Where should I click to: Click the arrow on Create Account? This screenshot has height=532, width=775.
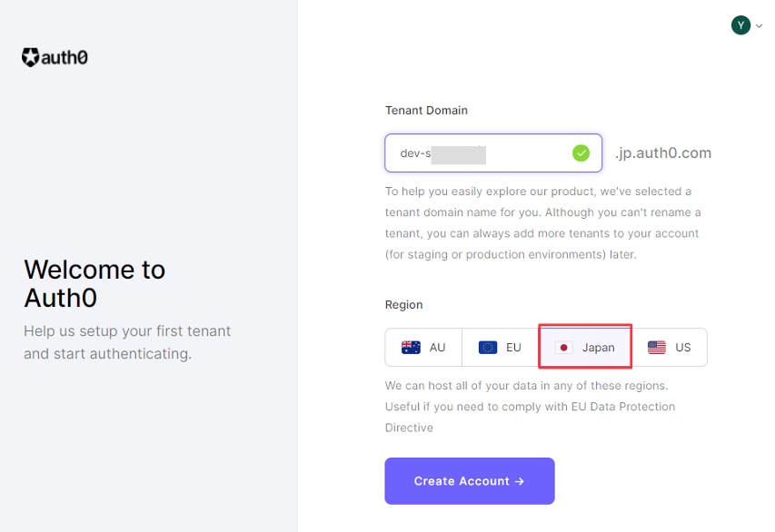point(520,481)
